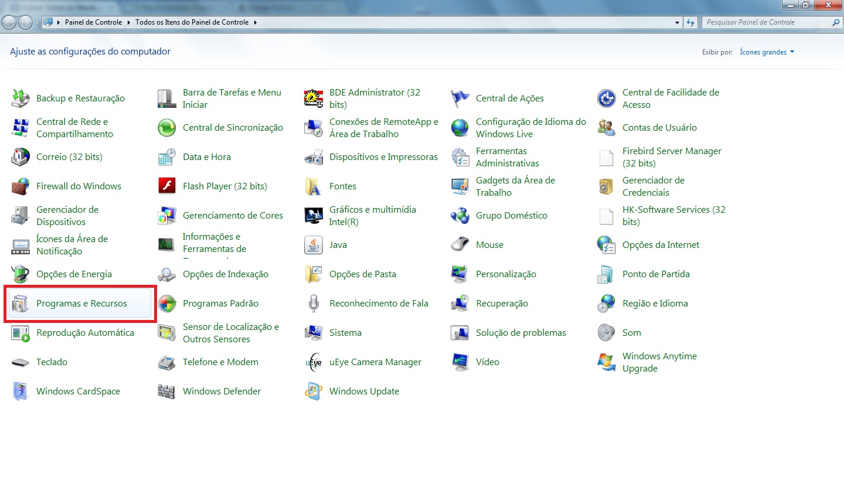Click the search magnifier icon

(836, 22)
